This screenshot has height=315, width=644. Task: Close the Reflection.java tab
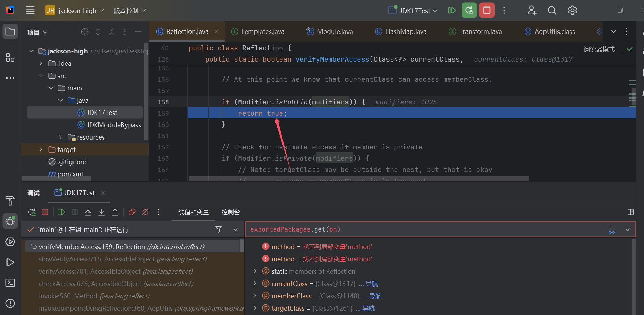click(x=216, y=31)
